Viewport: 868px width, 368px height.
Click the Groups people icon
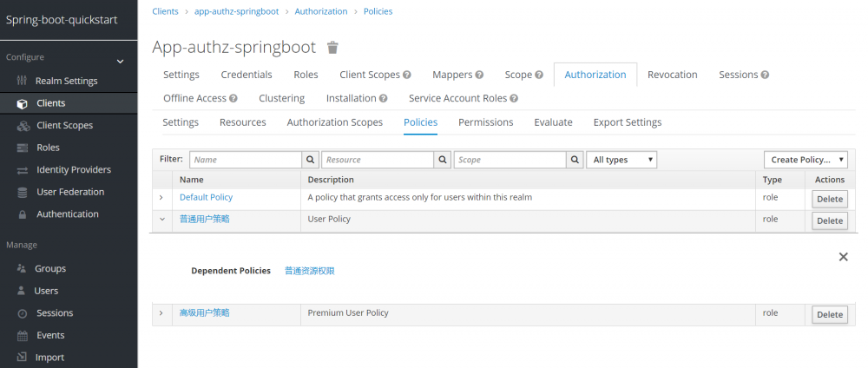[x=22, y=268]
